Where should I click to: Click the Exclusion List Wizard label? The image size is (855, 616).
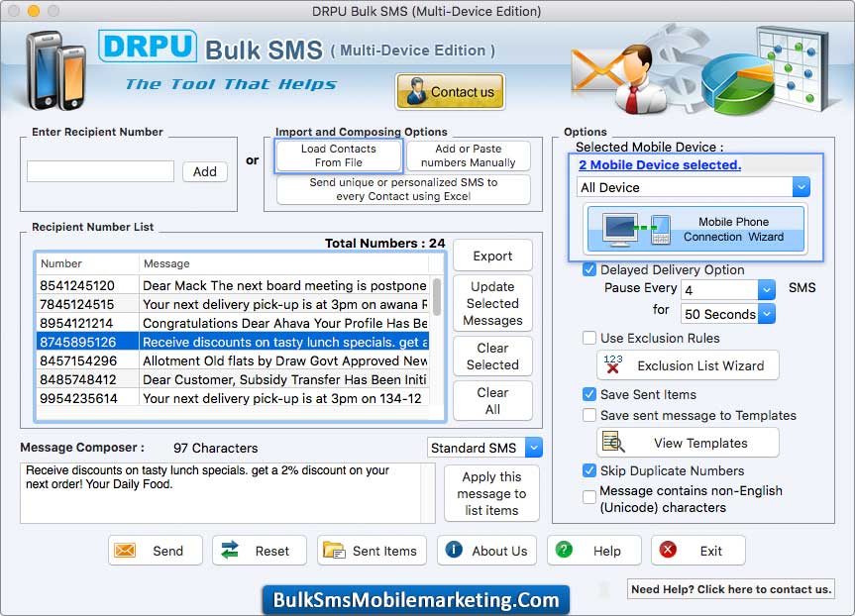pyautogui.click(x=700, y=365)
